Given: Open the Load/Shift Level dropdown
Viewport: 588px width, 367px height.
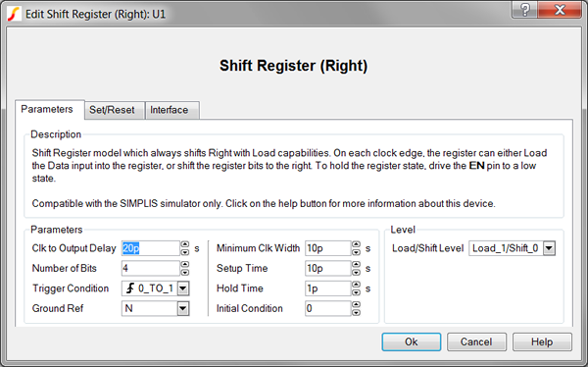Looking at the screenshot, I should [549, 248].
